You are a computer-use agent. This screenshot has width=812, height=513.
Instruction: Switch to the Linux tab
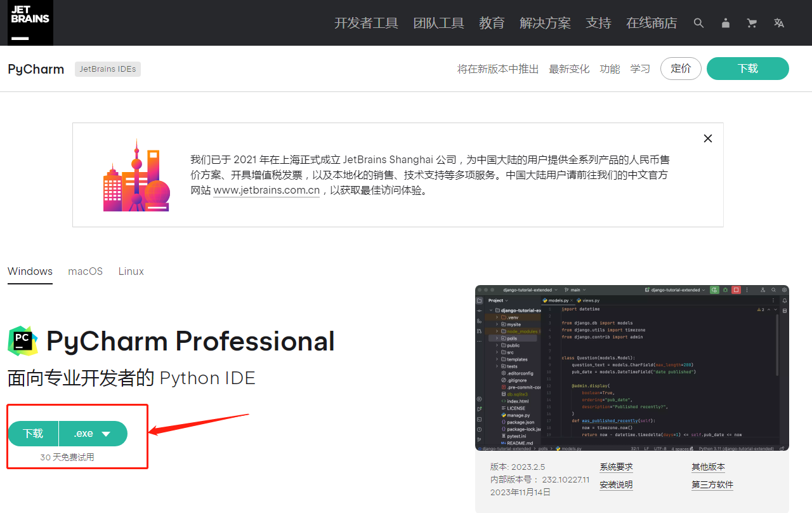pyautogui.click(x=131, y=271)
